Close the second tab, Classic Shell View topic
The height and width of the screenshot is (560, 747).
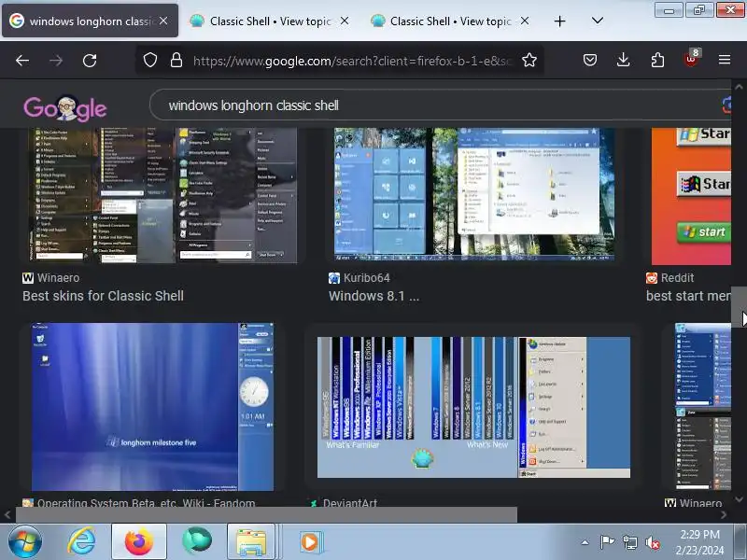pyautogui.click(x=345, y=21)
